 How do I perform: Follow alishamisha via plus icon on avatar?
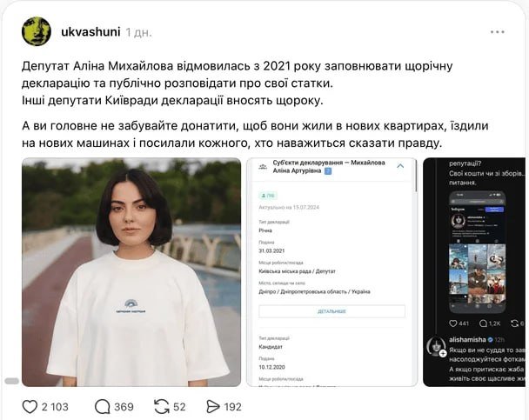point(443,353)
